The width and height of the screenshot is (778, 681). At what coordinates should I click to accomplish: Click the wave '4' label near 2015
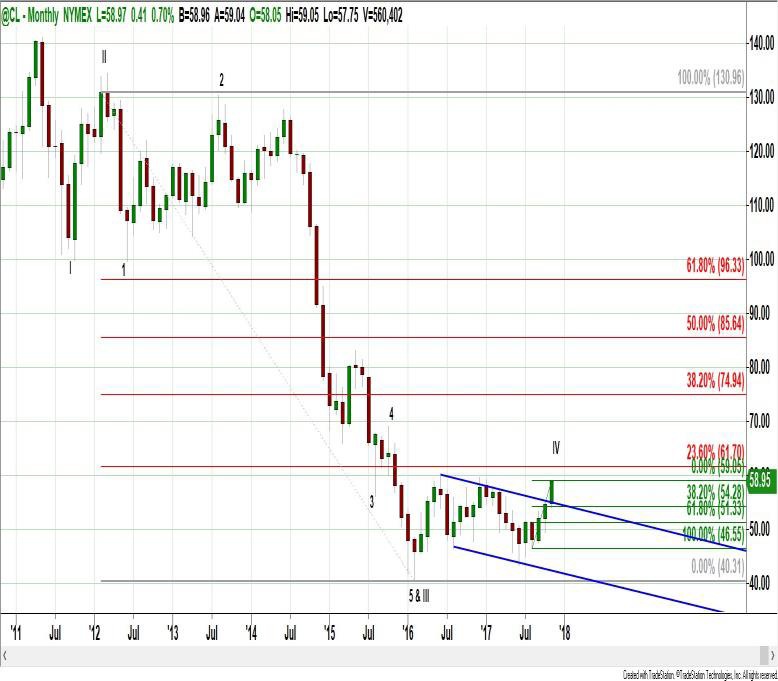(392, 412)
